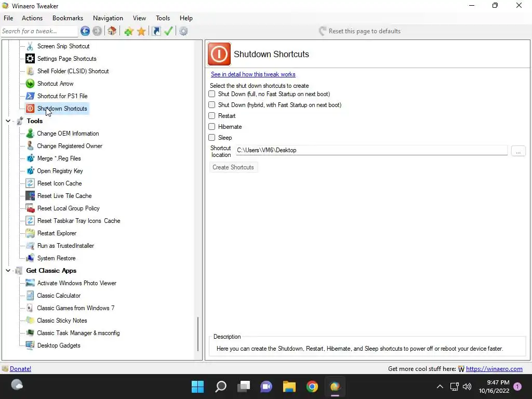Open File Explorer from taskbar
The width and height of the screenshot is (532, 399).
click(289, 387)
